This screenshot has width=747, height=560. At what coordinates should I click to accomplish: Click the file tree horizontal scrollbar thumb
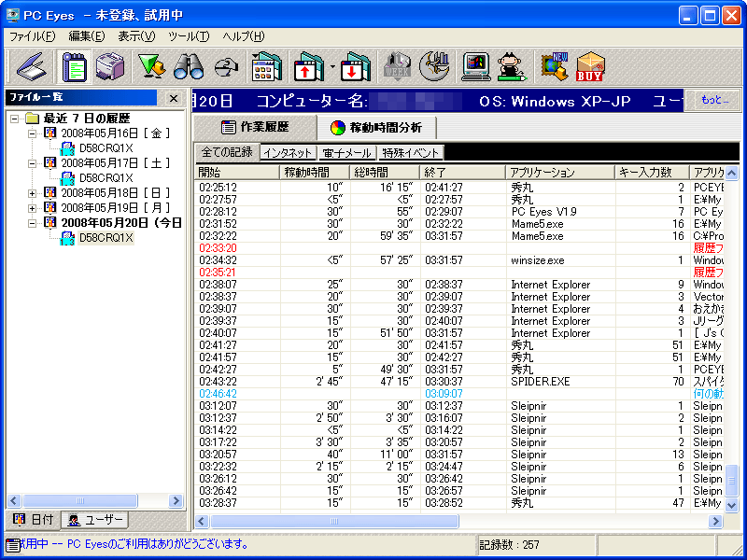[x=80, y=500]
